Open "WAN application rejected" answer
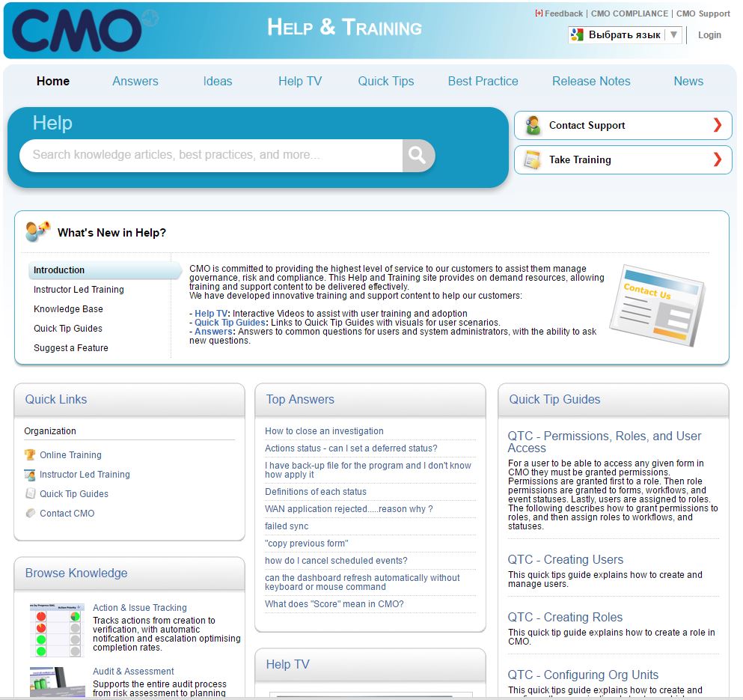 349,509
